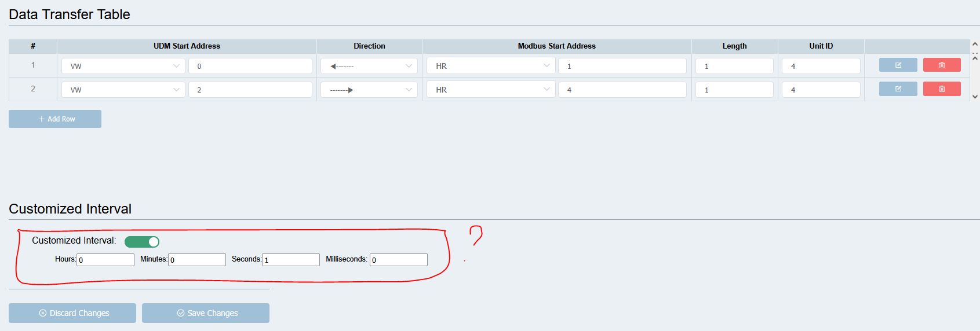Focus the Unit ID field in row 1
The height and width of the screenshot is (331, 980).
(x=821, y=66)
